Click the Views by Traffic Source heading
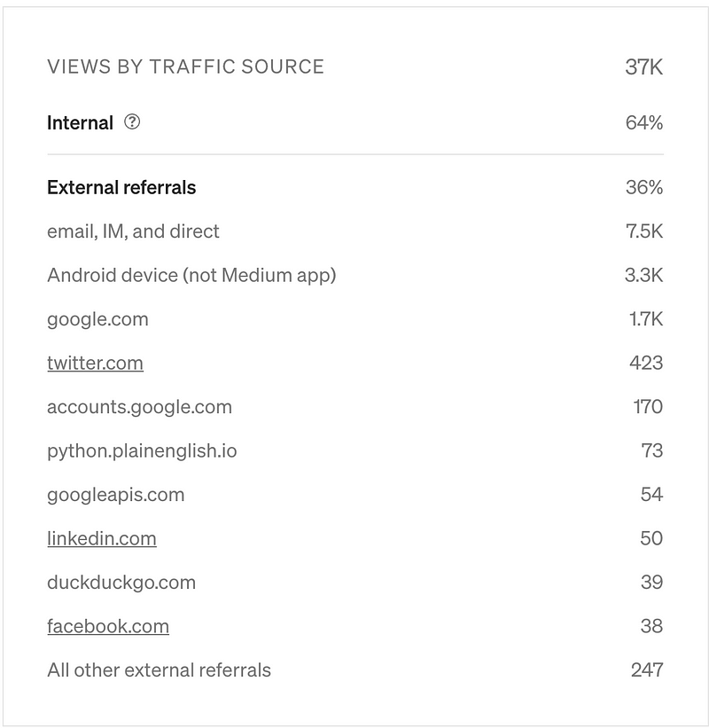Viewport: 709px width, 728px height. 185,67
